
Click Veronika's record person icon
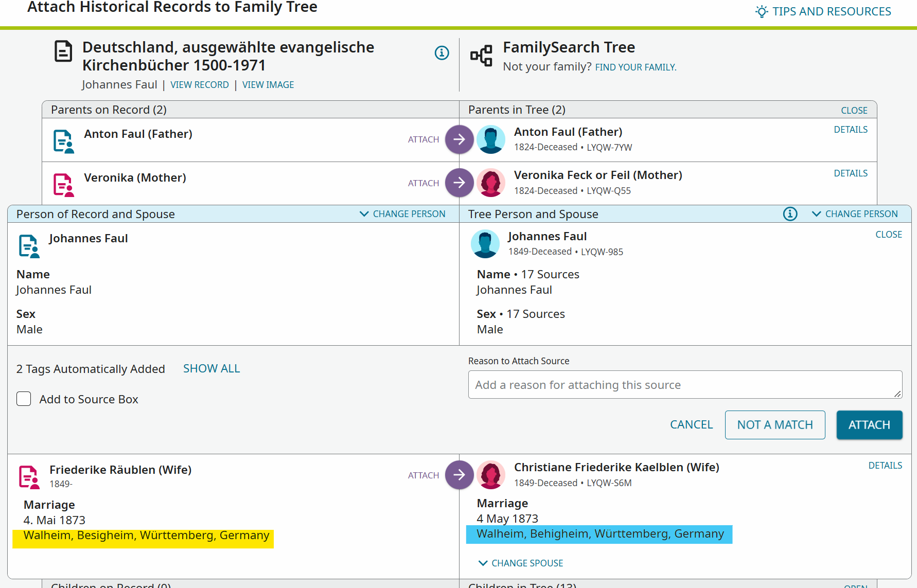coord(64,185)
